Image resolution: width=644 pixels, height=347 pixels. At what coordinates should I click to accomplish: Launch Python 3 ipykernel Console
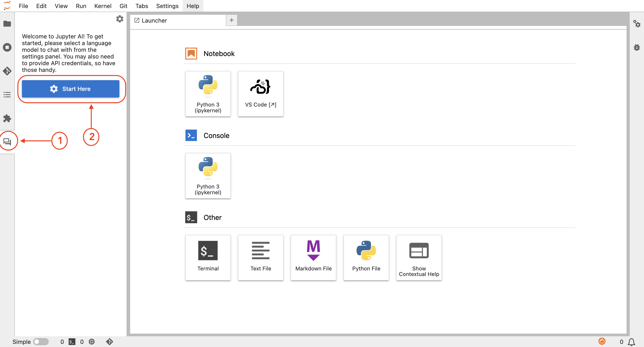click(208, 176)
